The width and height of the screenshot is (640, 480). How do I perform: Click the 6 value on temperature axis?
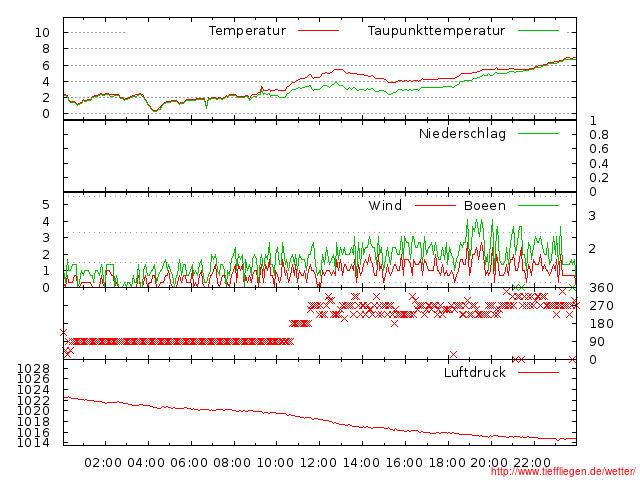coord(46,65)
